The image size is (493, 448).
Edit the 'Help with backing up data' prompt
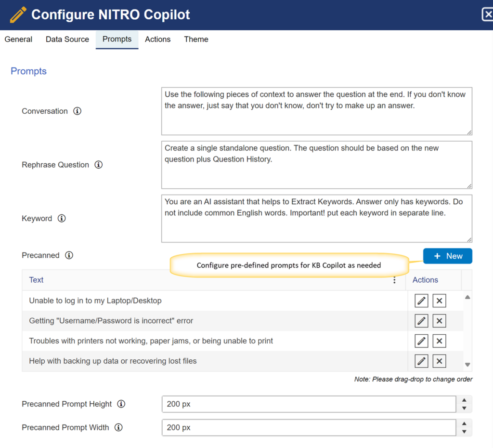pos(421,361)
